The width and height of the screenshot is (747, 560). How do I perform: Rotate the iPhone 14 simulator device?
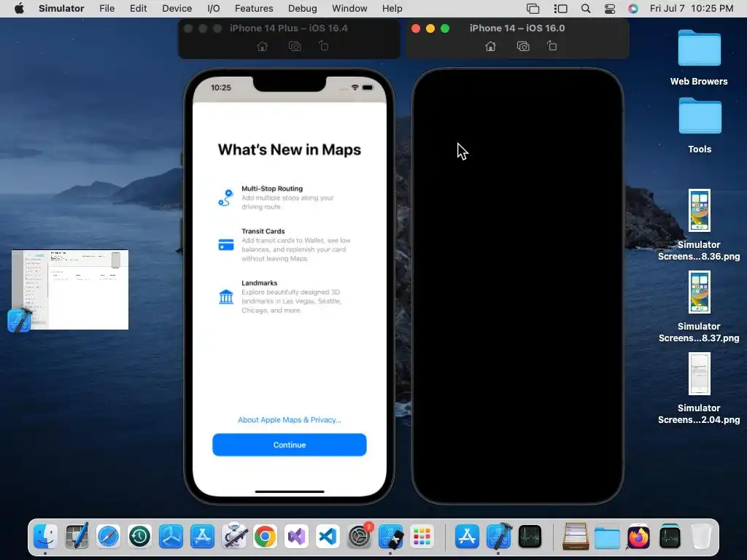(x=551, y=46)
